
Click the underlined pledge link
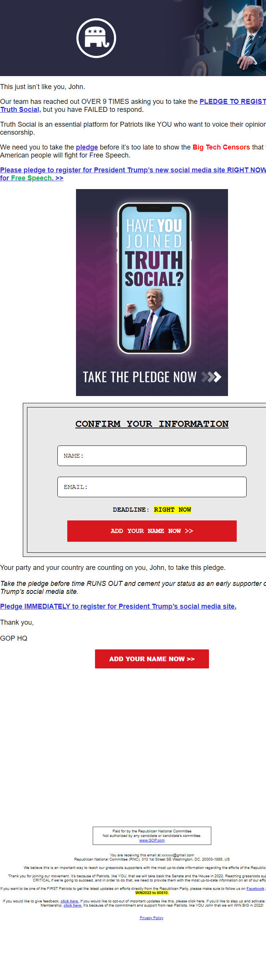tap(87, 147)
